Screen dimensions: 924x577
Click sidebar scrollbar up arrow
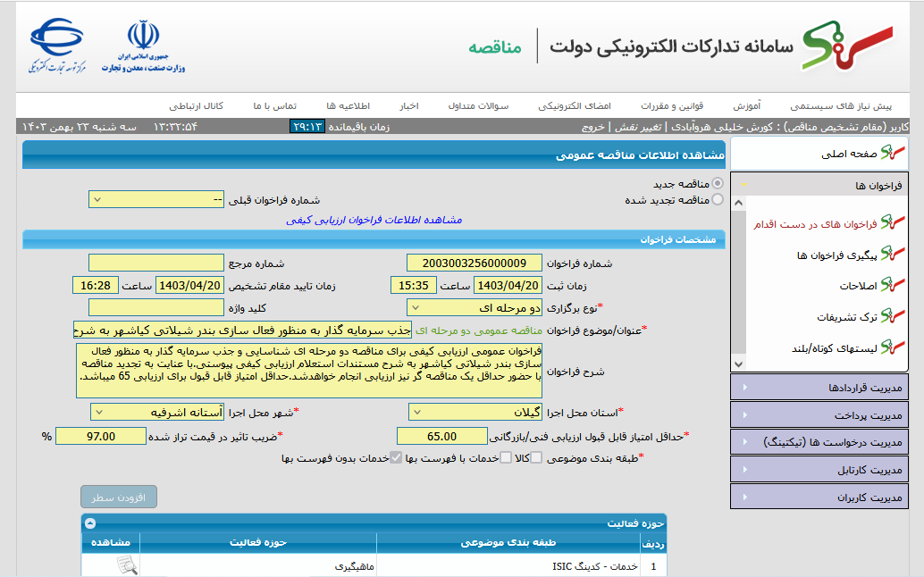(738, 203)
